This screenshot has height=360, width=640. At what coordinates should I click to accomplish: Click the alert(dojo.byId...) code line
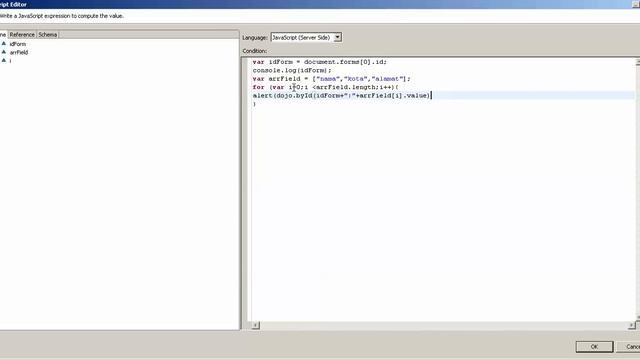pos(342,96)
